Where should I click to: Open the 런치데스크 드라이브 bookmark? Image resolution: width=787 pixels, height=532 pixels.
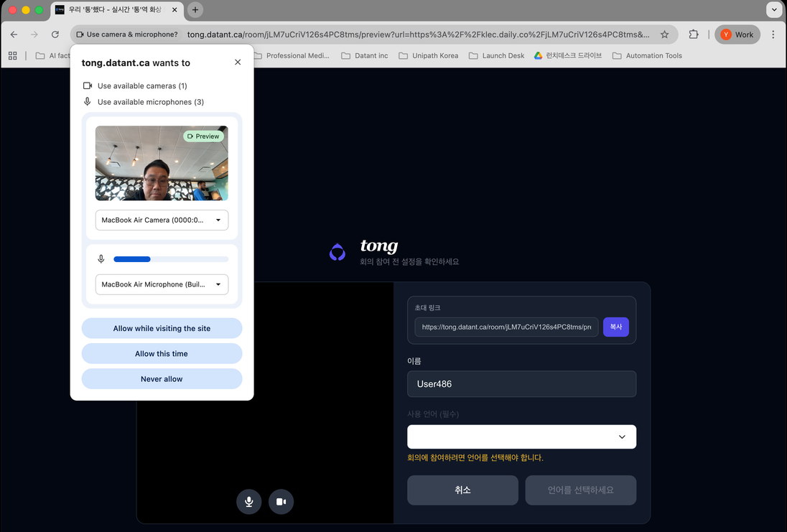point(568,56)
